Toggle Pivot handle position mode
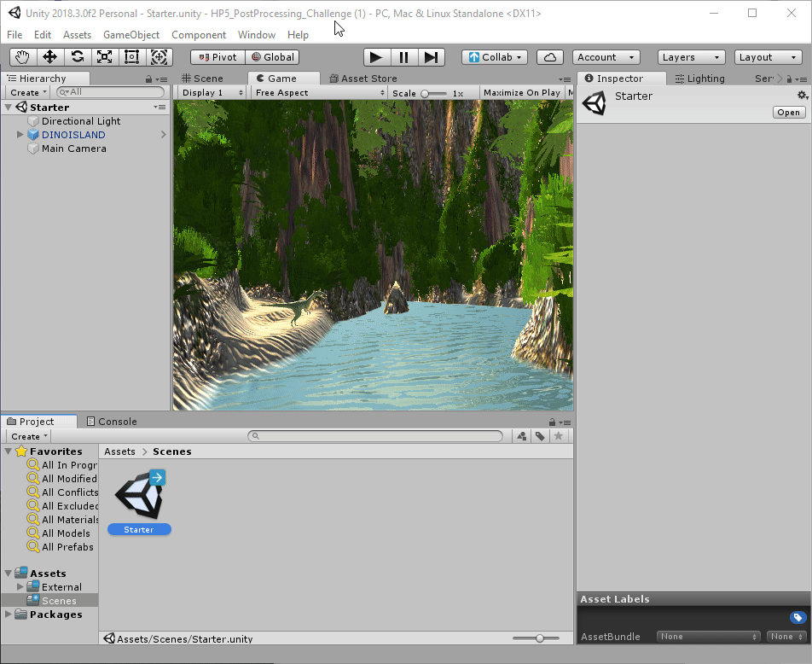812x664 pixels. (217, 57)
